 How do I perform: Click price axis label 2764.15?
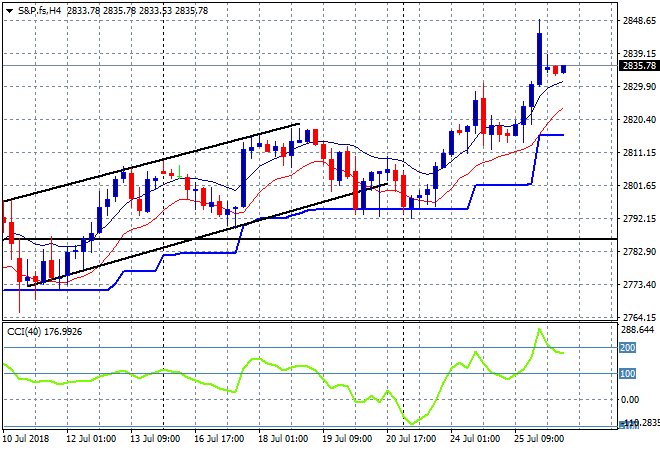[x=639, y=317]
